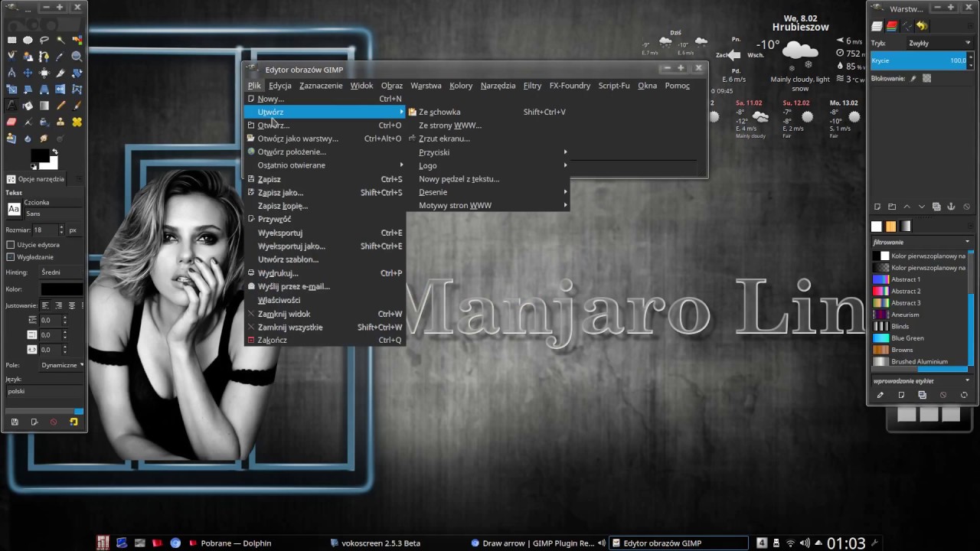Screen dimensions: 980x551
Task: Select the Blend gradient tool
Action: tap(44, 106)
